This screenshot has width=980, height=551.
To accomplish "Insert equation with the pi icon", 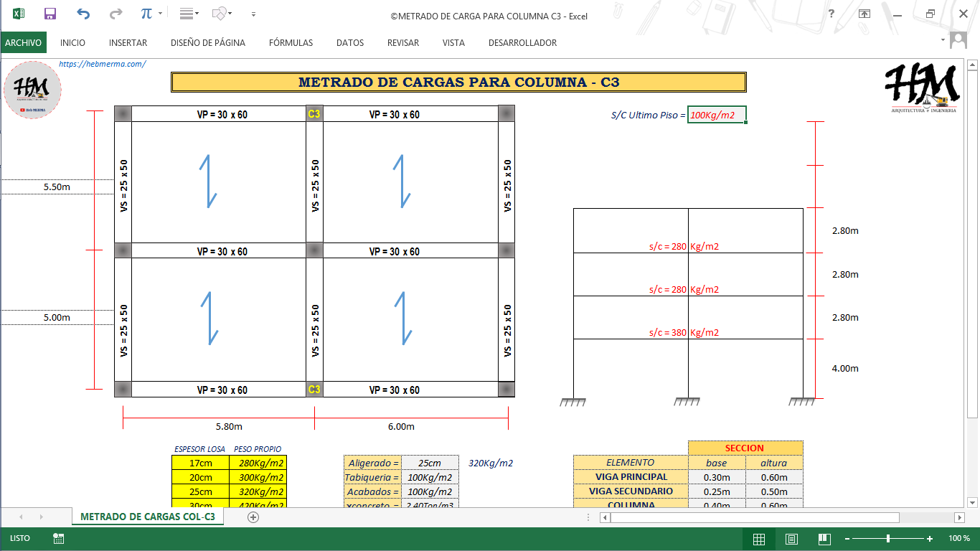I will coord(146,14).
